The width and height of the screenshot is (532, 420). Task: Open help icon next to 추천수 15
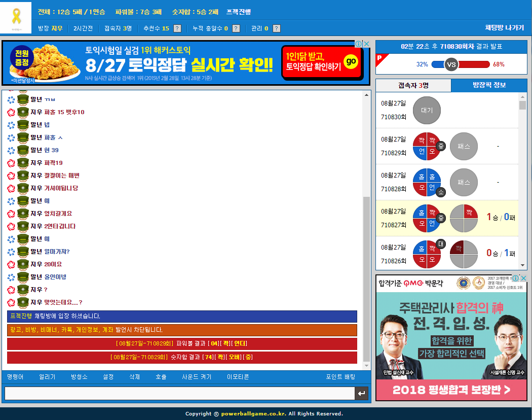177,28
